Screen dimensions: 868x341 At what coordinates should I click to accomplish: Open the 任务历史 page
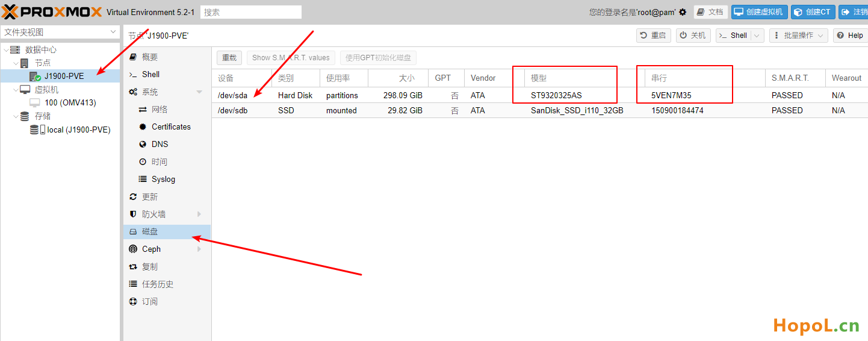[x=167, y=284]
